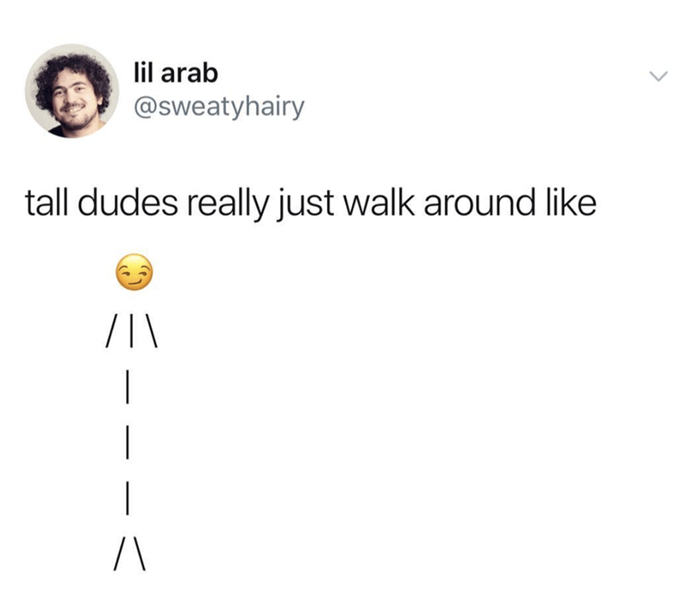This screenshot has height=616, width=690.
Task: Click the third lone vertical body bar
Action: coord(127,498)
